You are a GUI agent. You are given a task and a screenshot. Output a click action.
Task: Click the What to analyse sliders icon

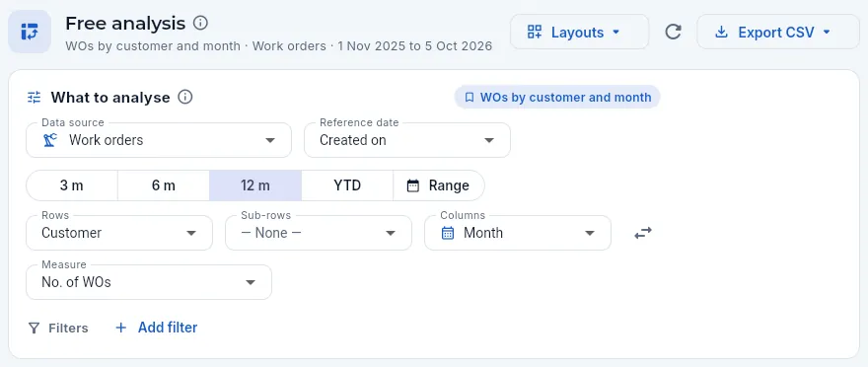click(x=35, y=98)
